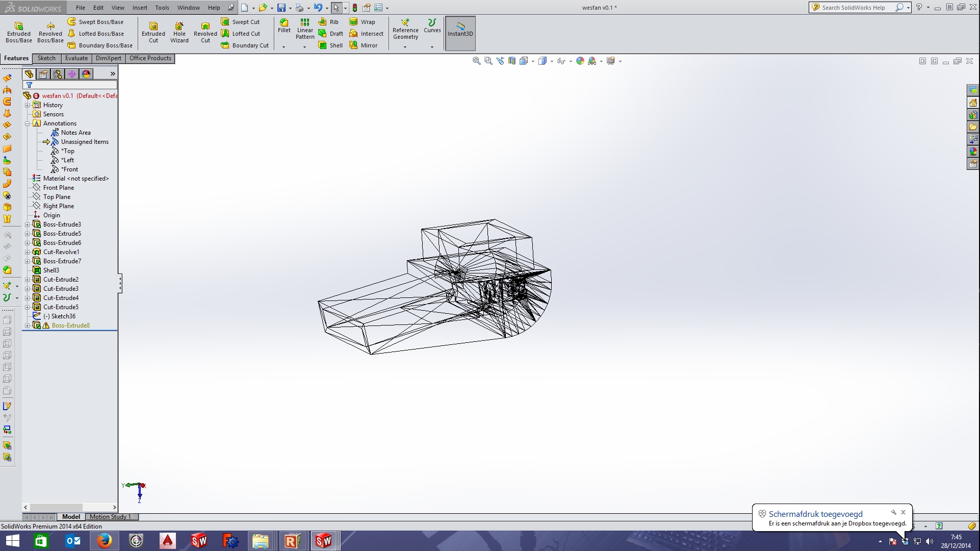
Task: Open the Linear Pattern dropdown arrow
Action: pos(305,47)
